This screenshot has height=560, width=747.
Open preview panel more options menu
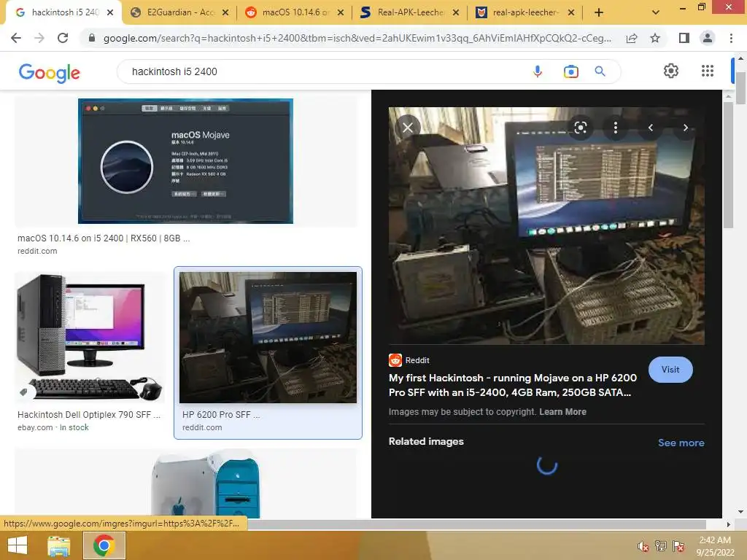click(616, 128)
